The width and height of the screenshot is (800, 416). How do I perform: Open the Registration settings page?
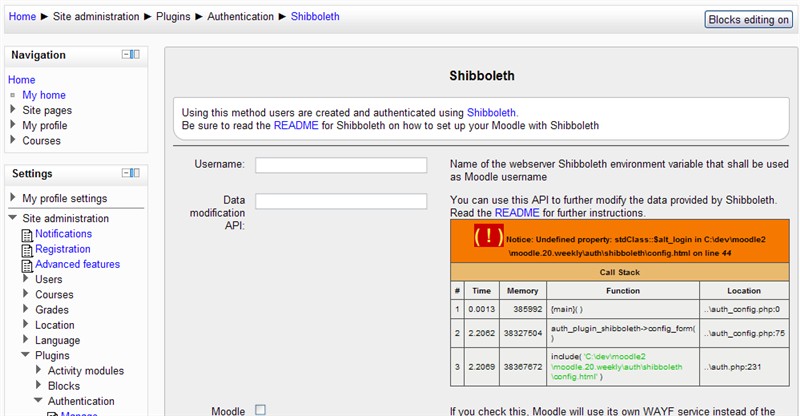click(63, 249)
